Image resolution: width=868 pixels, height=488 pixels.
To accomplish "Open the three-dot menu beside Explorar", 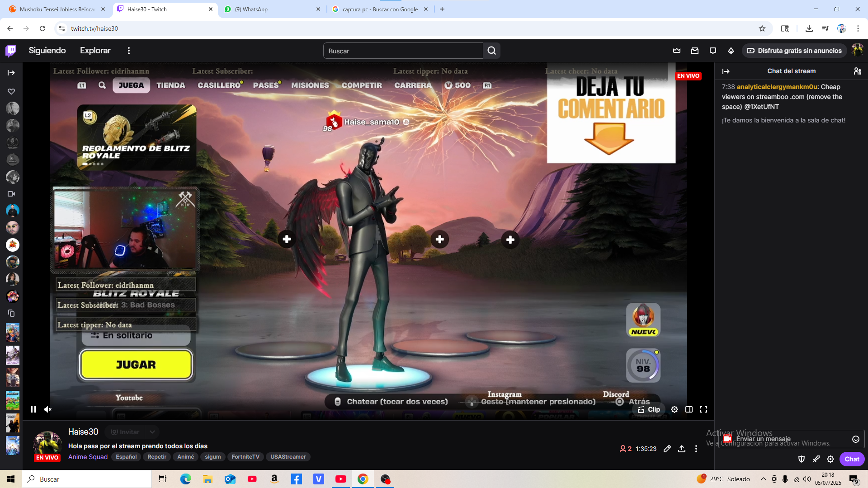I will pyautogui.click(x=129, y=51).
